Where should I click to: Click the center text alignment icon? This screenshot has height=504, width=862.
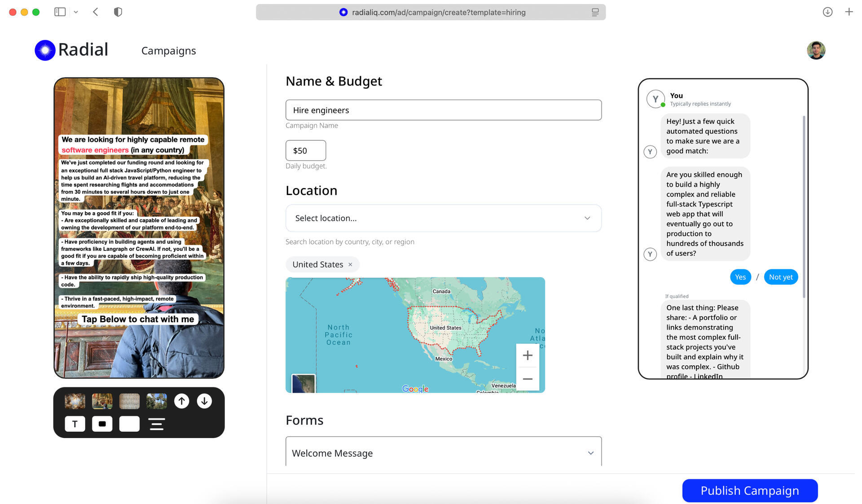pyautogui.click(x=157, y=424)
